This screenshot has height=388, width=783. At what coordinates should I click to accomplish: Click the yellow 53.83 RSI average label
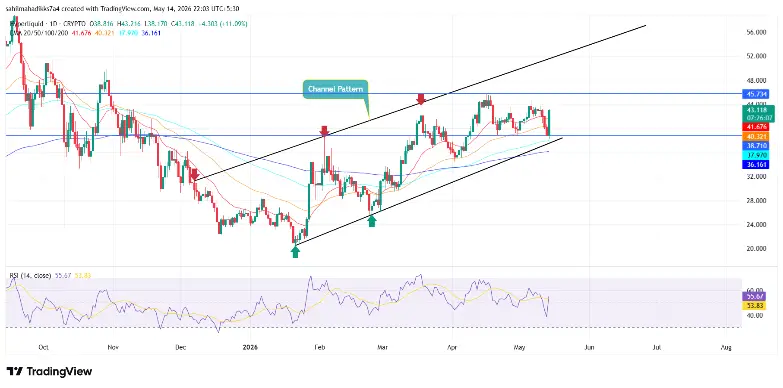(754, 305)
